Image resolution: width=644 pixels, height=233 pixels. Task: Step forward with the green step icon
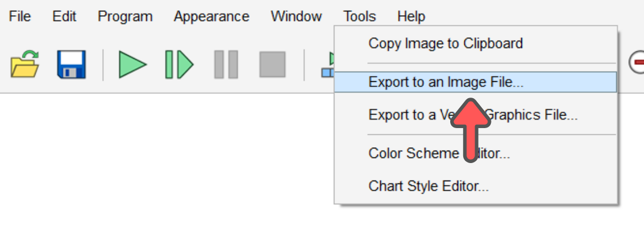179,64
